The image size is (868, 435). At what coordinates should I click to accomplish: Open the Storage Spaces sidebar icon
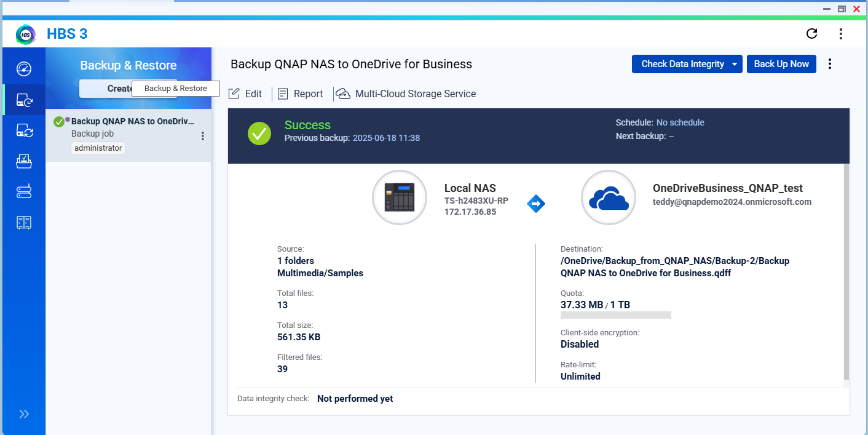24,222
